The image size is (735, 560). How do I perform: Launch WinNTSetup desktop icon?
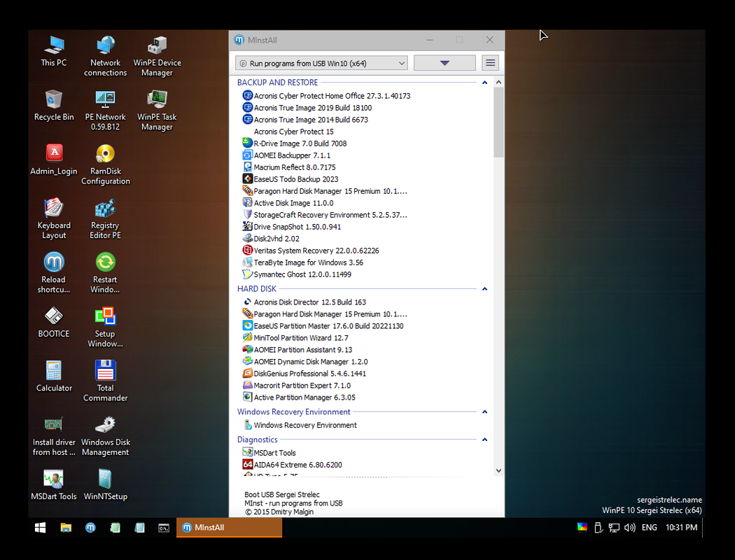[106, 485]
